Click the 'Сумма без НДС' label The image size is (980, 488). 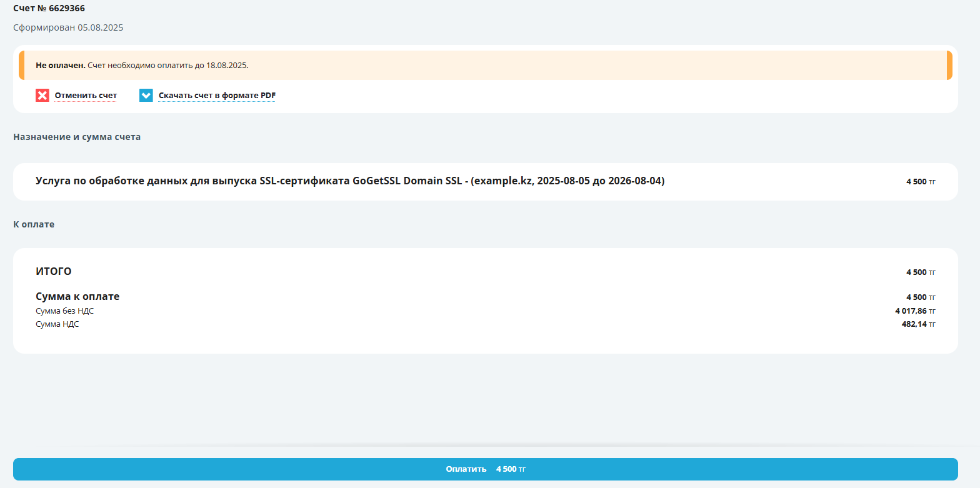tap(64, 311)
